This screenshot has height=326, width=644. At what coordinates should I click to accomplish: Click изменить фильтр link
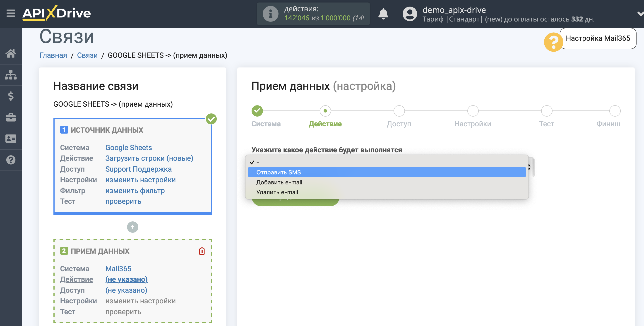(x=135, y=190)
